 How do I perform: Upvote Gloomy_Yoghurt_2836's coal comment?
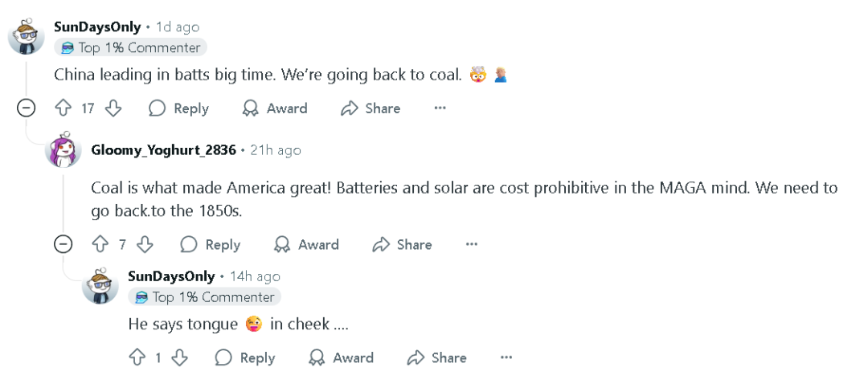100,244
